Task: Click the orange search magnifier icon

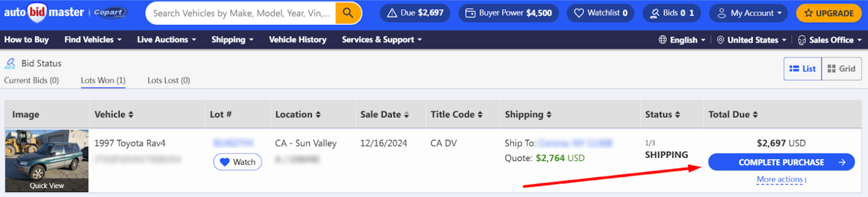Action: (x=348, y=13)
